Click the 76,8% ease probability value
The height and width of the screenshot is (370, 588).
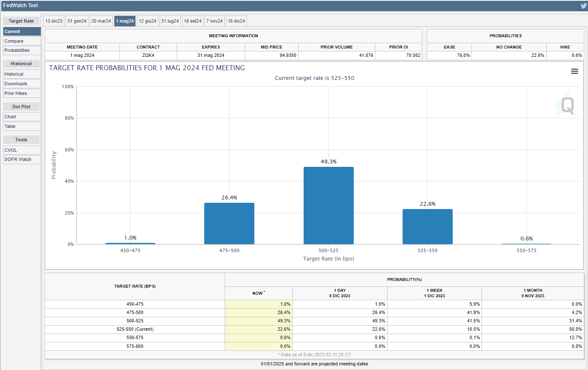point(463,55)
